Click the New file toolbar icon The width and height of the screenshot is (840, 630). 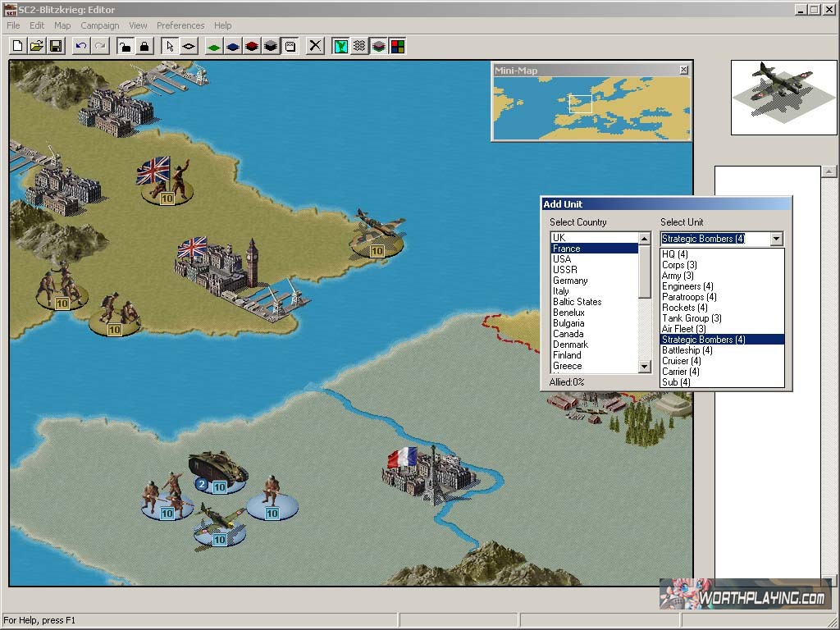[x=17, y=46]
